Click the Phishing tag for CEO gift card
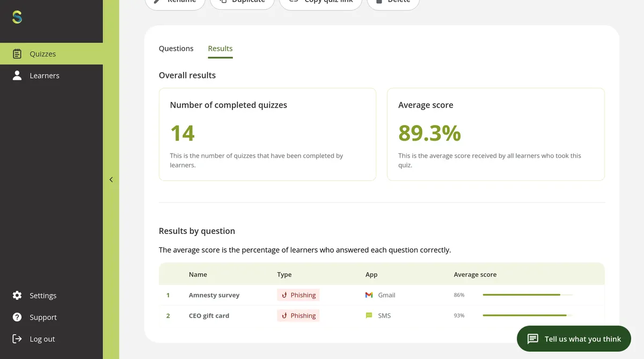The image size is (644, 359). 298,316
